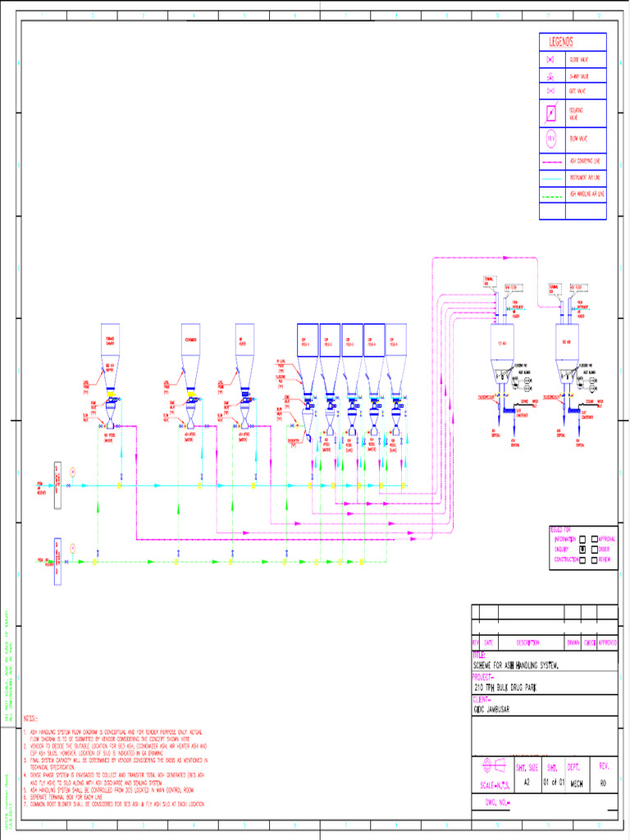Click the cyan instrument air line sample
Screen dimensions: 630x840
pyautogui.click(x=552, y=178)
